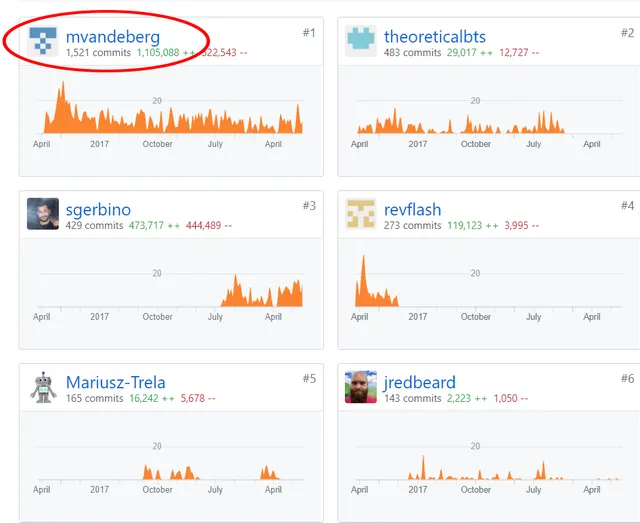Click Mariusz-Trela's 5,678 deletions count
640x523 pixels.
coord(198,398)
